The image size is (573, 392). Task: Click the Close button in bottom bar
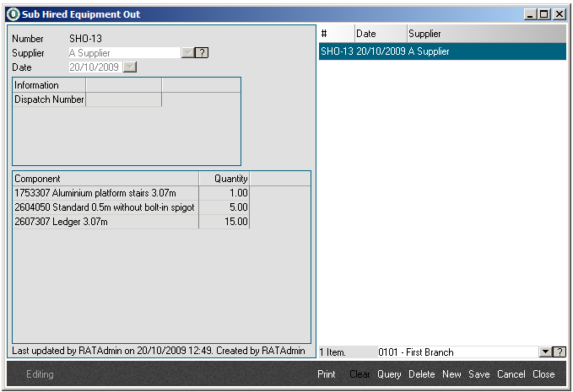pos(543,374)
